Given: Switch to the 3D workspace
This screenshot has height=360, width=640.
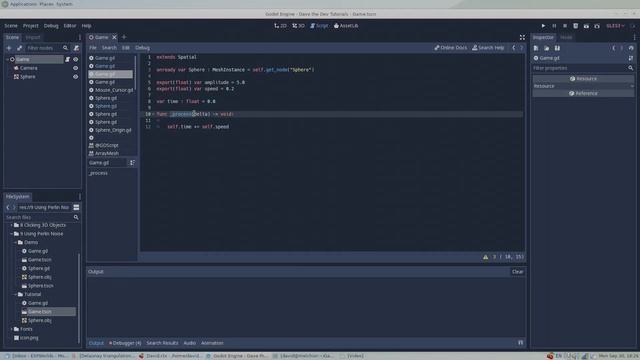Looking at the screenshot, I should (x=298, y=26).
